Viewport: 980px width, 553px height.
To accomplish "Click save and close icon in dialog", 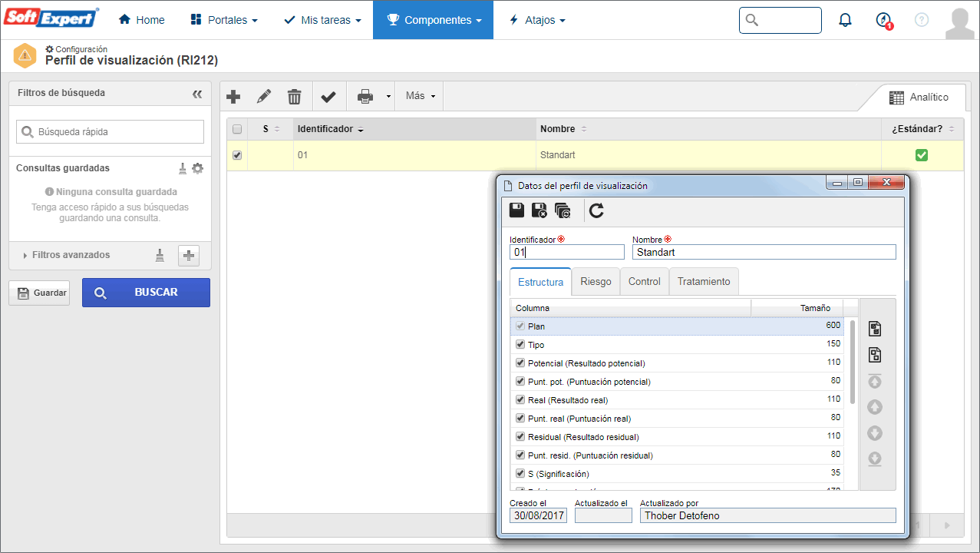I will [539, 210].
